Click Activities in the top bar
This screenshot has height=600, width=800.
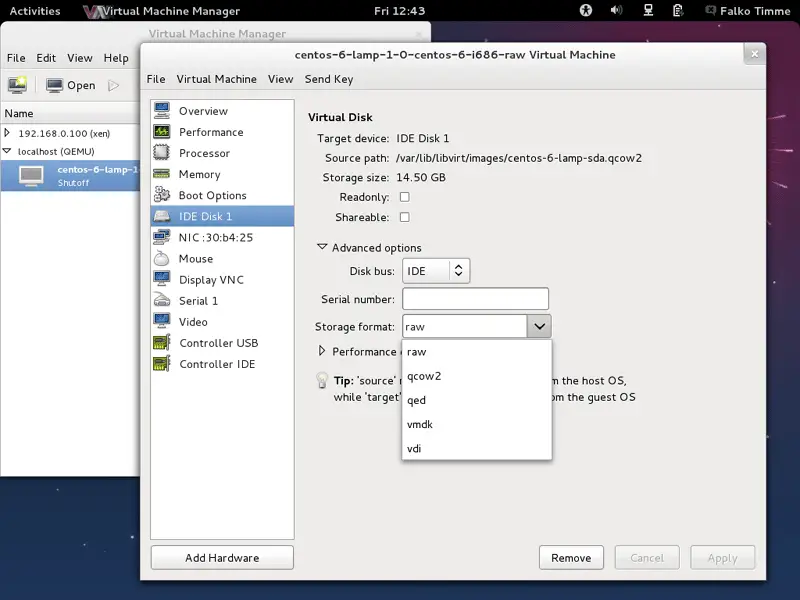tap(35, 11)
